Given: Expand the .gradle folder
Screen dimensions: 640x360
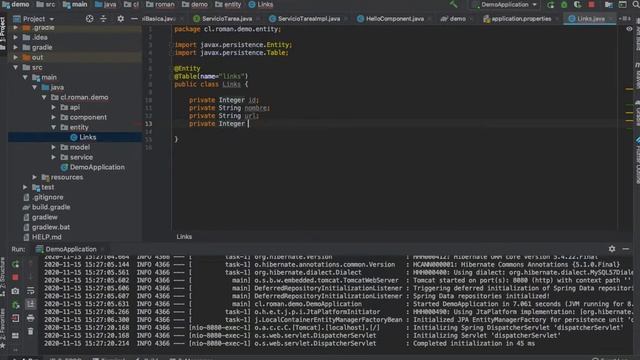Looking at the screenshot, I should 16,27.
